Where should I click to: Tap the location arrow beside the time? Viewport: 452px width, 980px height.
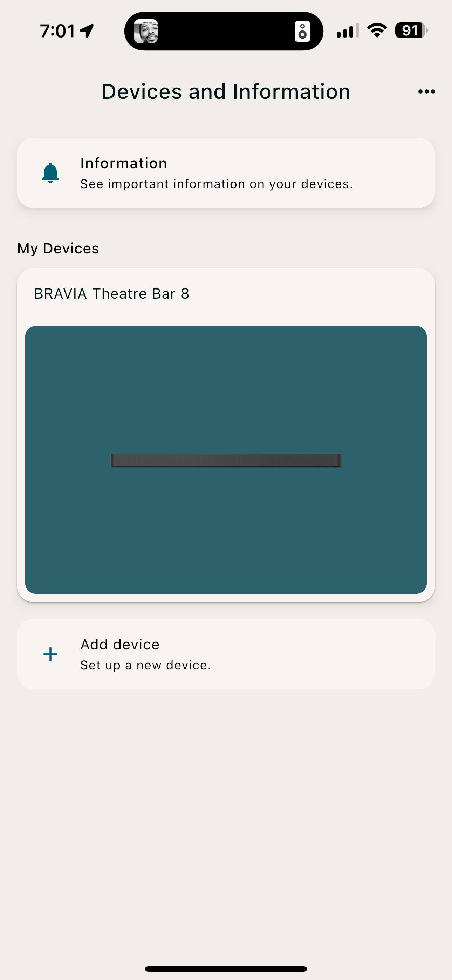[87, 31]
